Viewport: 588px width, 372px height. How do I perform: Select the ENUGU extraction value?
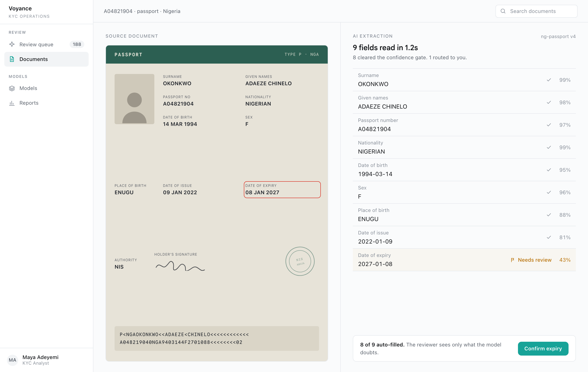click(368, 219)
